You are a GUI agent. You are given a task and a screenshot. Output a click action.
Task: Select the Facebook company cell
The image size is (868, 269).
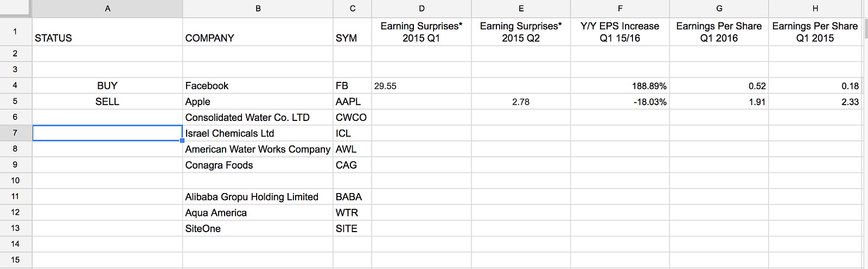(258, 86)
